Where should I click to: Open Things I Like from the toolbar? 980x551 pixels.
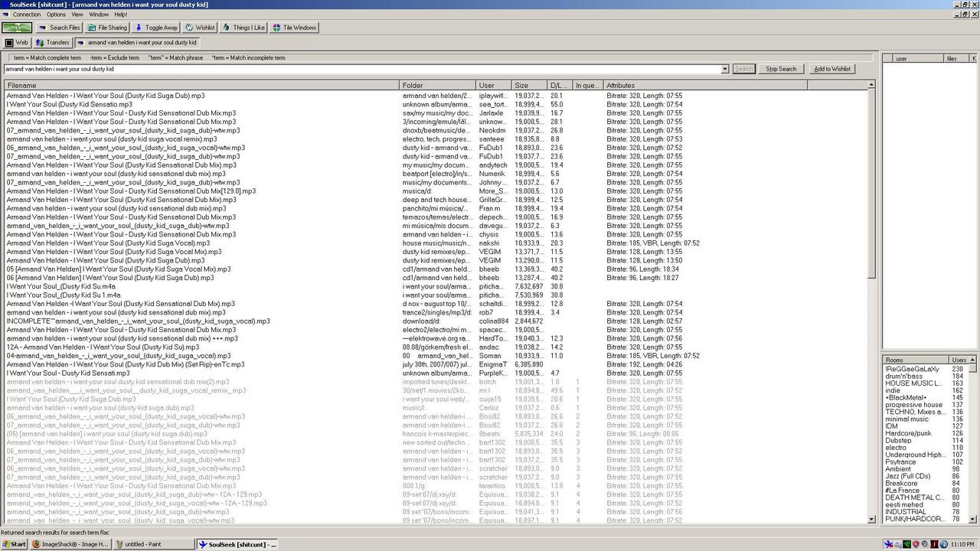(243, 28)
